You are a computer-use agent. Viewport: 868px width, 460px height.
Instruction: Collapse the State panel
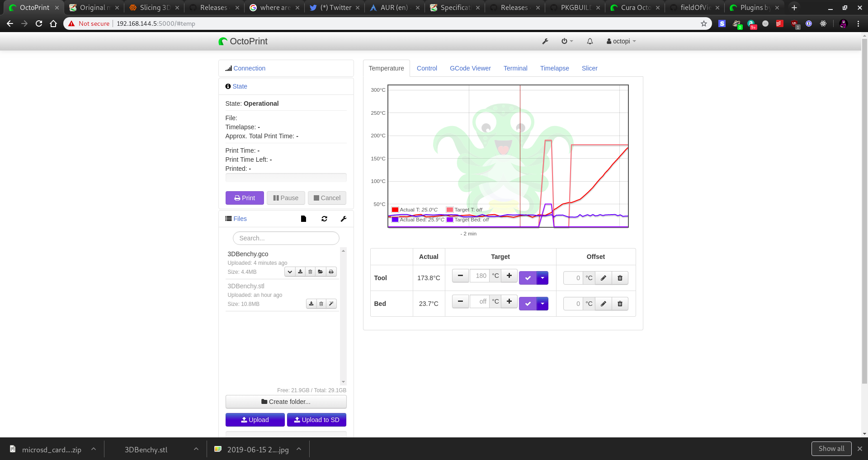point(240,86)
